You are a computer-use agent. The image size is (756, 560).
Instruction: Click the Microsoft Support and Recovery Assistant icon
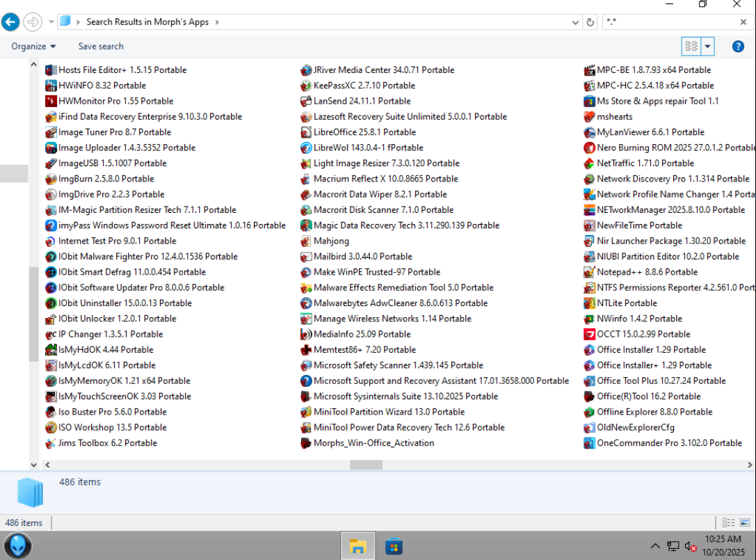click(x=306, y=381)
